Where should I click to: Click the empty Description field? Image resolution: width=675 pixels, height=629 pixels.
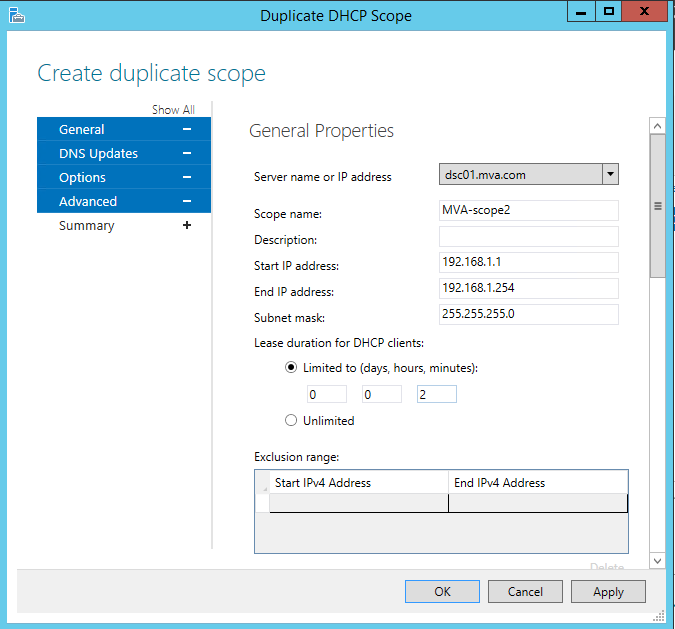pos(529,236)
